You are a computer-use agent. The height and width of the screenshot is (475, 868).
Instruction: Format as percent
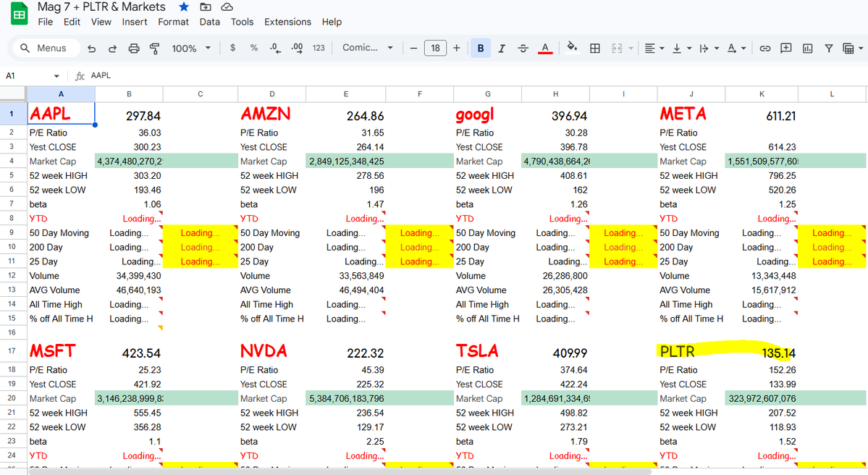coord(253,49)
